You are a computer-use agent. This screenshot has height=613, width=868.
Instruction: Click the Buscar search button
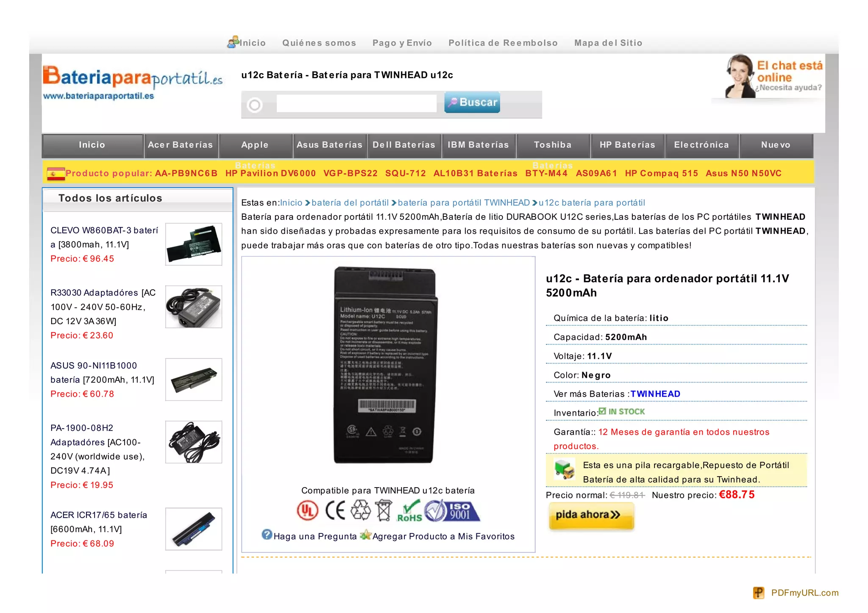(472, 102)
